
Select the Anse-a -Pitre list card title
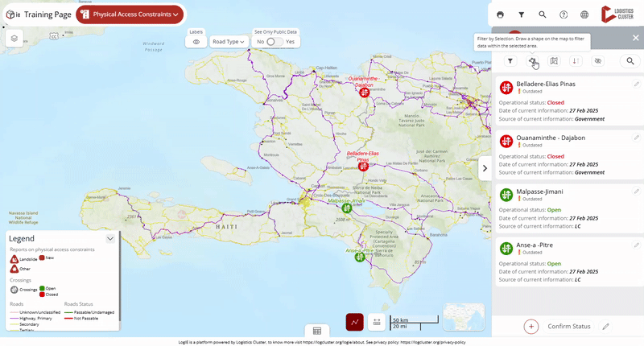535,245
